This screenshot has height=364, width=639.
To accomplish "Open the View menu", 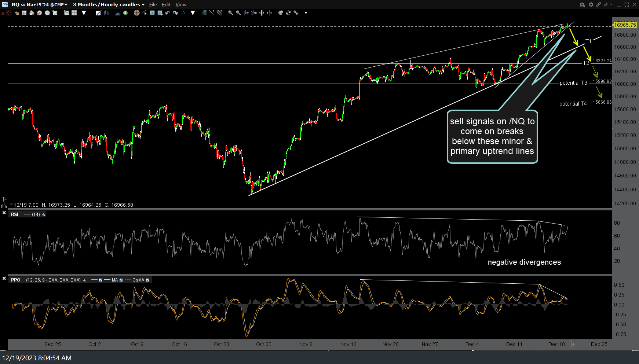I will [x=181, y=4].
